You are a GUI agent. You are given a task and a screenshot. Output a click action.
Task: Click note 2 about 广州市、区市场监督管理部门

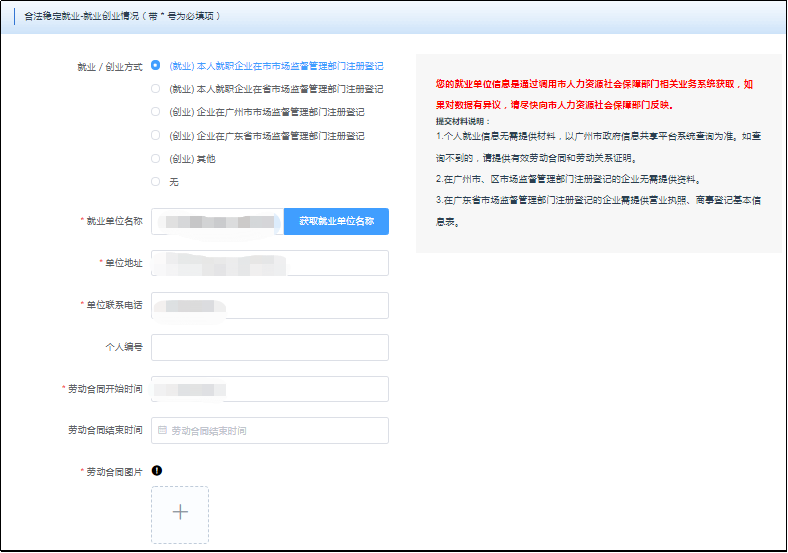pyautogui.click(x=568, y=179)
